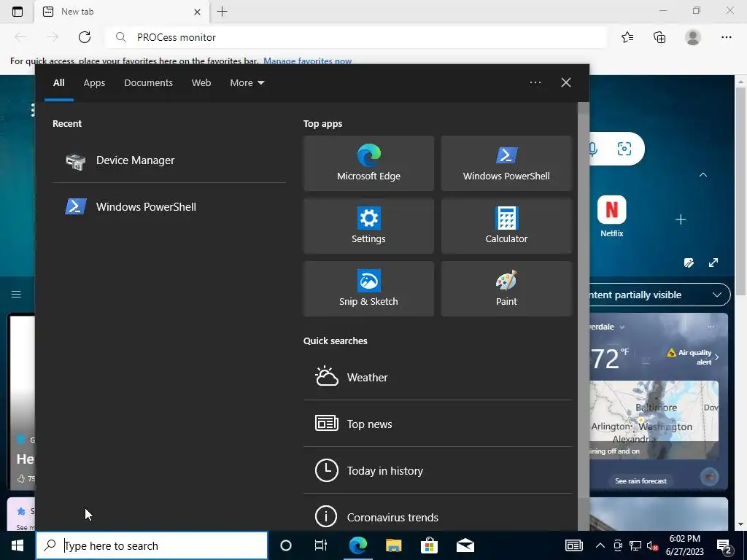Open News and interests taskbar icon
Image resolution: width=747 pixels, height=560 pixels.
[x=573, y=545]
